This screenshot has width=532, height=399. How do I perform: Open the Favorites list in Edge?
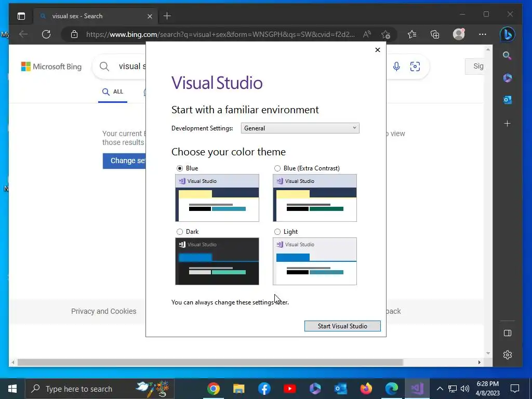click(x=412, y=34)
